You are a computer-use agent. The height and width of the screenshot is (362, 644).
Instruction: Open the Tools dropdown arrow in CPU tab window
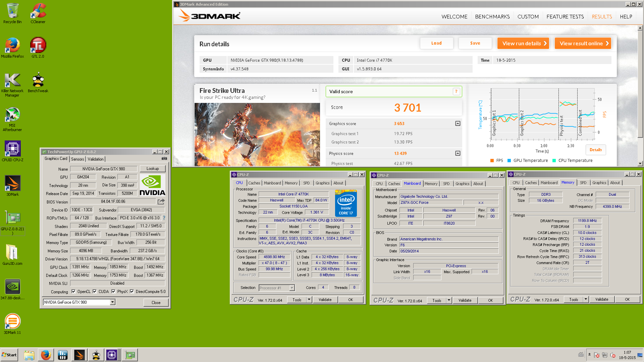point(309,300)
